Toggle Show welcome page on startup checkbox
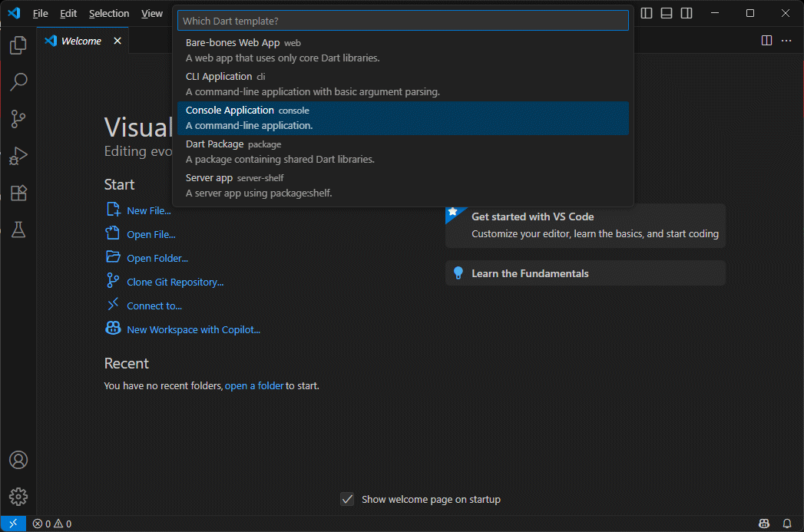The height and width of the screenshot is (532, 804). pyautogui.click(x=347, y=500)
